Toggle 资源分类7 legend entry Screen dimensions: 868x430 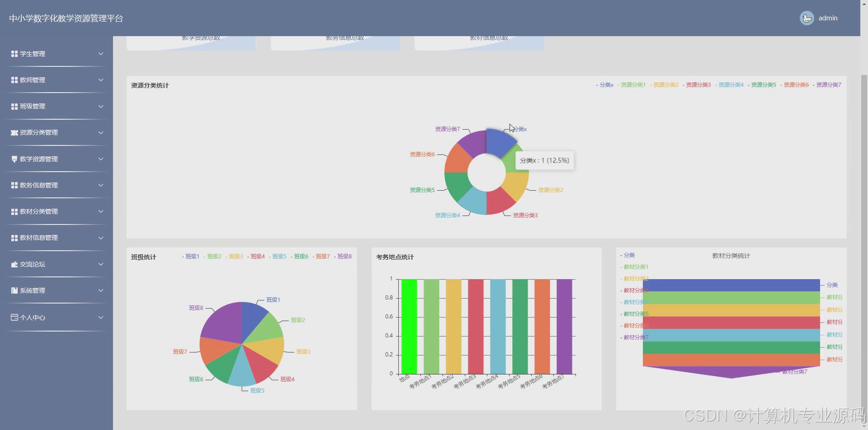[x=827, y=85]
